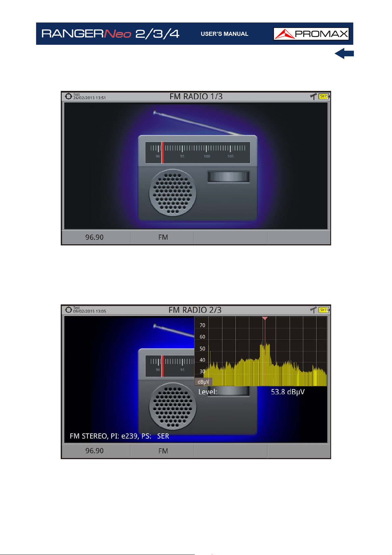
Task: Click the 5h15 battery indicator on FM RADIO 2/3 screen
Action: (324, 310)
